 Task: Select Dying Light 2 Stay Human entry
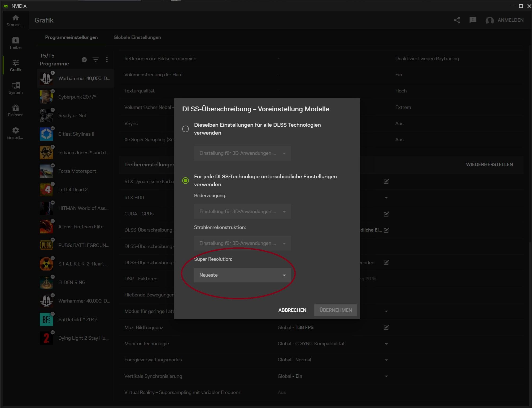coord(75,338)
